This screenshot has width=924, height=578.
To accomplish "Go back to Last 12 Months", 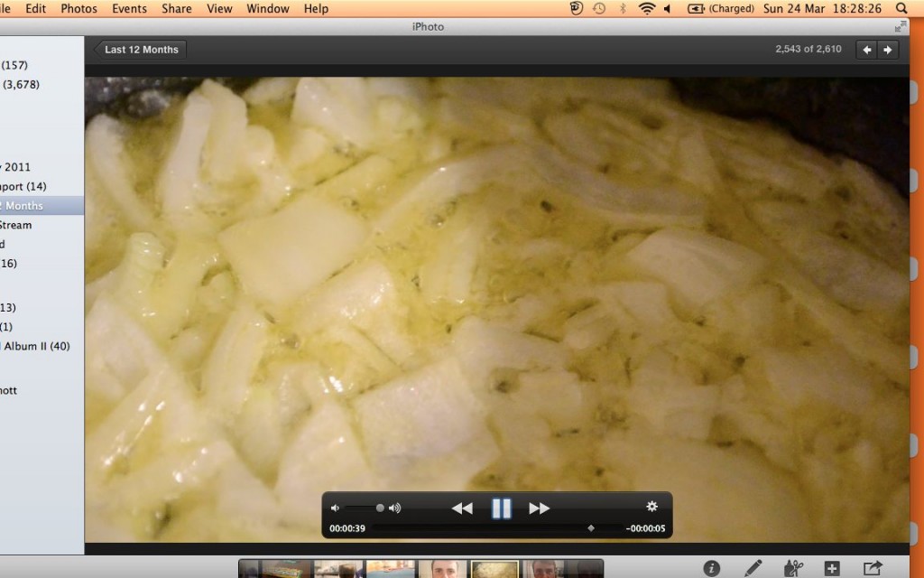I will click(x=140, y=50).
